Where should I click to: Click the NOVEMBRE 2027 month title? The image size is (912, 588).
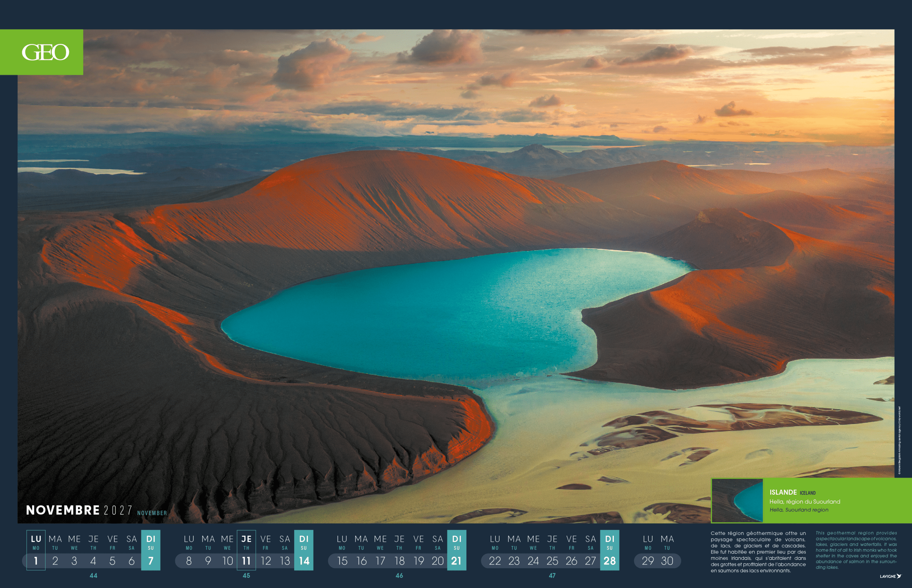pos(79,510)
